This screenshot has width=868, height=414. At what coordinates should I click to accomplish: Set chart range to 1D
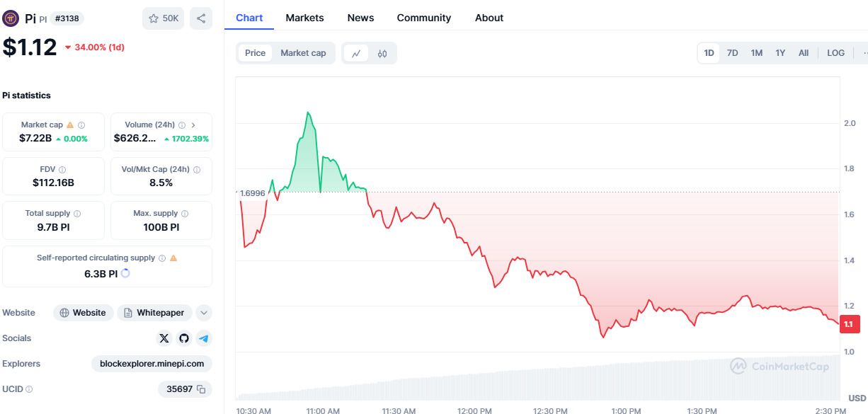click(x=709, y=53)
